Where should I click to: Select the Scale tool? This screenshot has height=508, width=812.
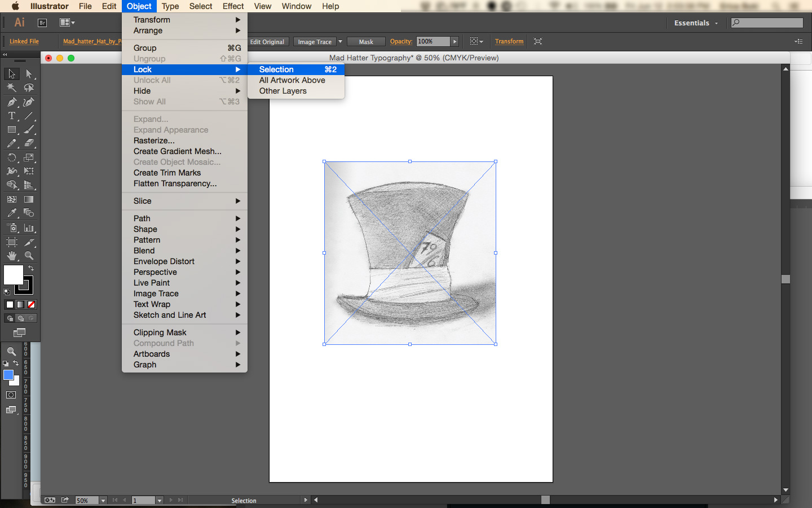coord(29,157)
